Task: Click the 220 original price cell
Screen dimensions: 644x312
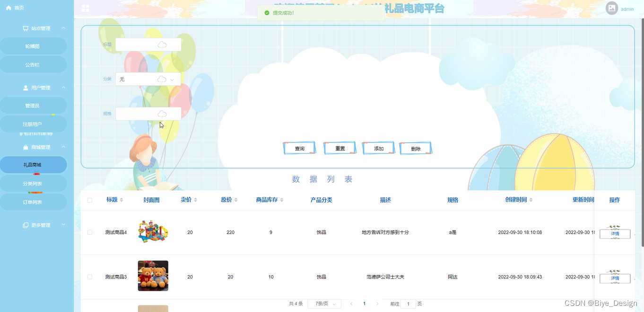Action: point(230,232)
